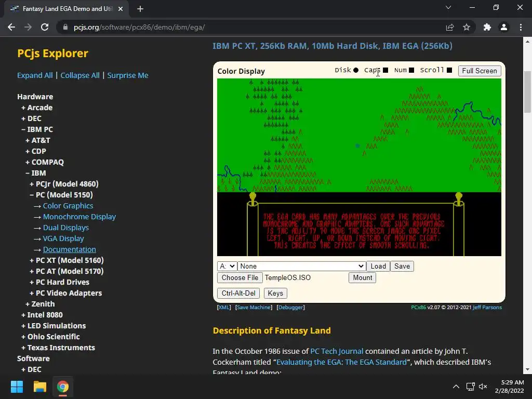Click the EGA color display screen
The height and width of the screenshot is (399, 532).
coord(359,167)
